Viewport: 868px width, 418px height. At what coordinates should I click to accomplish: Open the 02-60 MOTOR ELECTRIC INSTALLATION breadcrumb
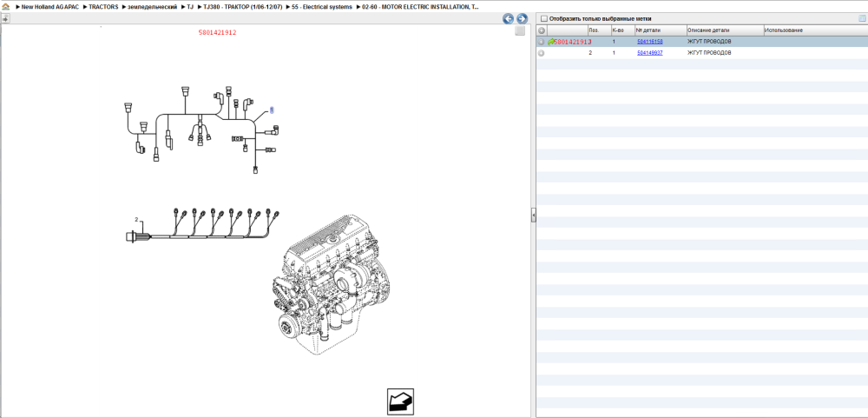421,7
